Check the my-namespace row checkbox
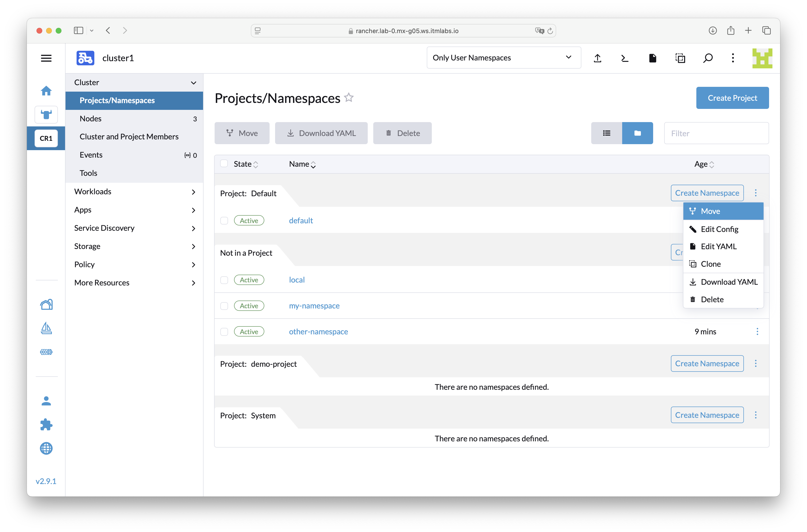Image resolution: width=807 pixels, height=532 pixels. [224, 306]
